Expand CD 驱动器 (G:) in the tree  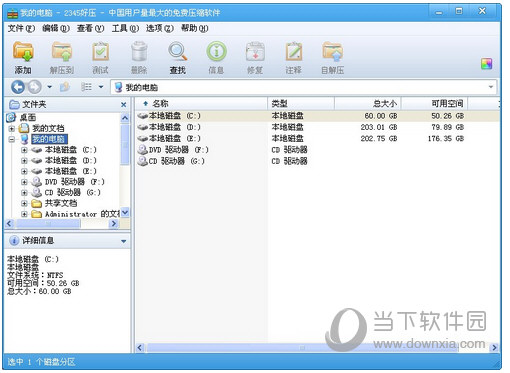pos(24,193)
